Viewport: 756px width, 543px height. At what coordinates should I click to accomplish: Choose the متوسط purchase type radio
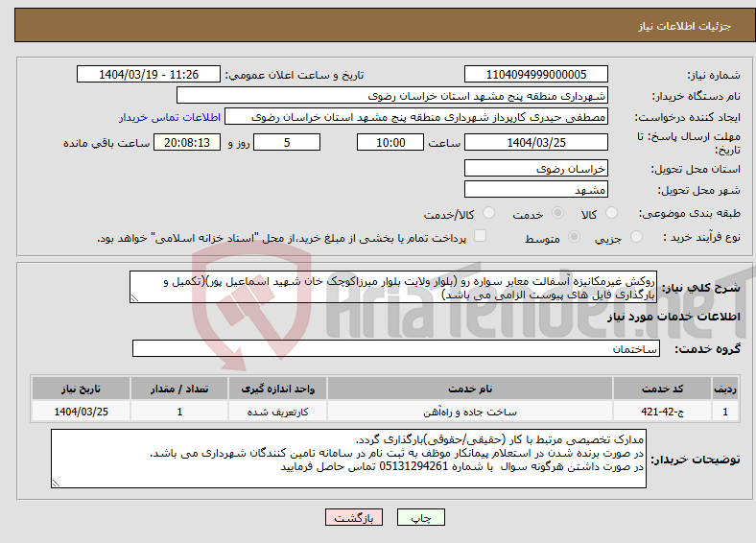574,237
